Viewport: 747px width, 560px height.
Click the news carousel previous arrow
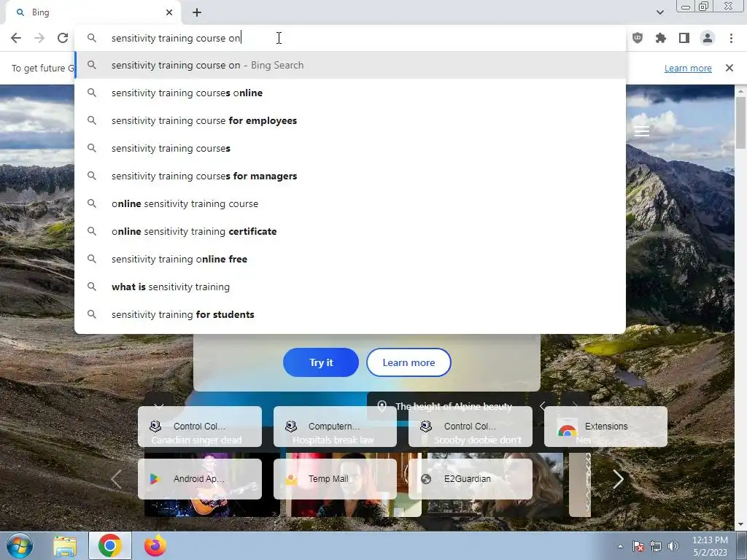(116, 479)
